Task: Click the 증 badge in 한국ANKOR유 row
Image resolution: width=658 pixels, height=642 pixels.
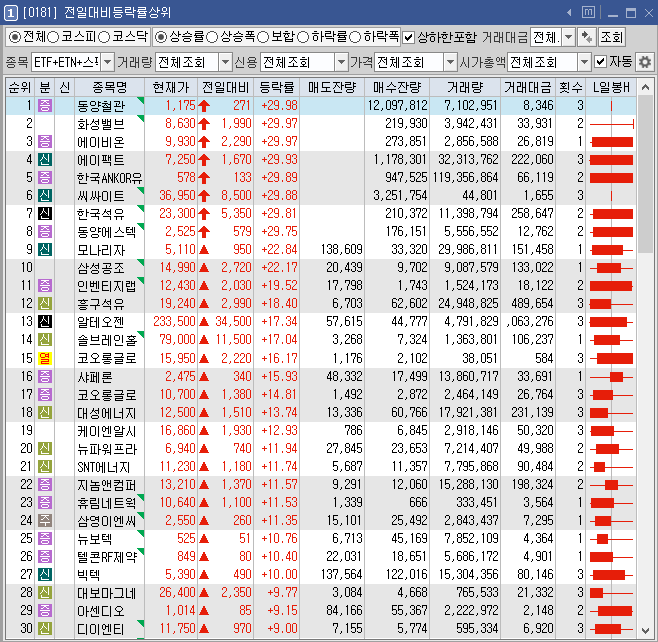Action: 45,177
